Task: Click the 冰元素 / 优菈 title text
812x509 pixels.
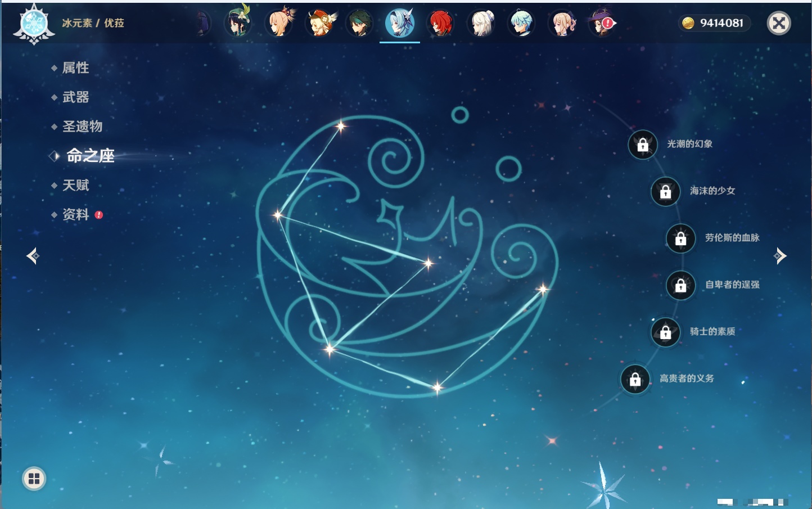Action: 93,23
